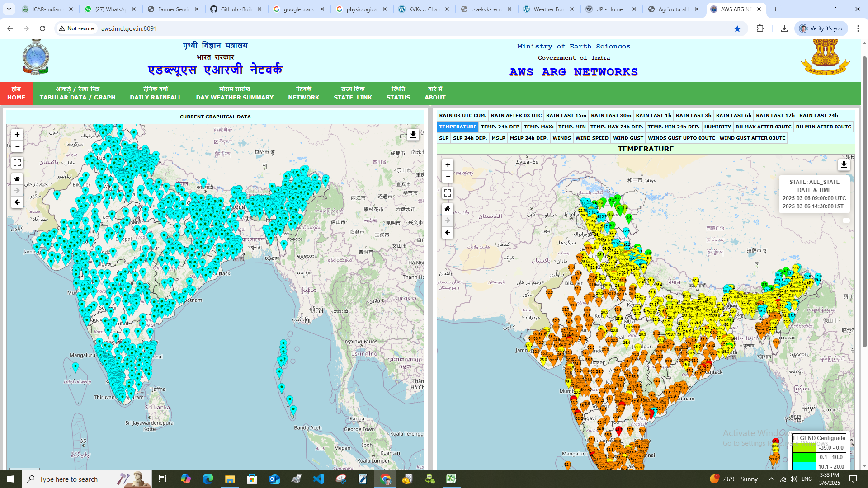Open browser downloads icon

784,28
